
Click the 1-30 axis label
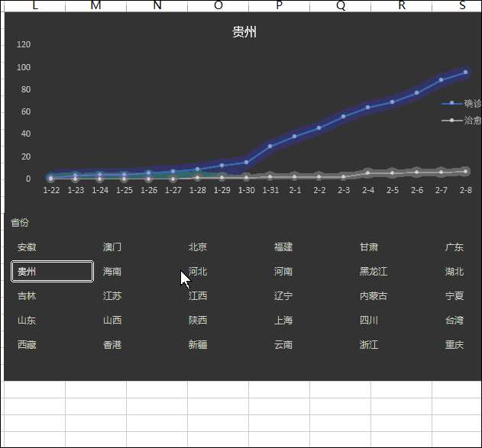pyautogui.click(x=247, y=190)
